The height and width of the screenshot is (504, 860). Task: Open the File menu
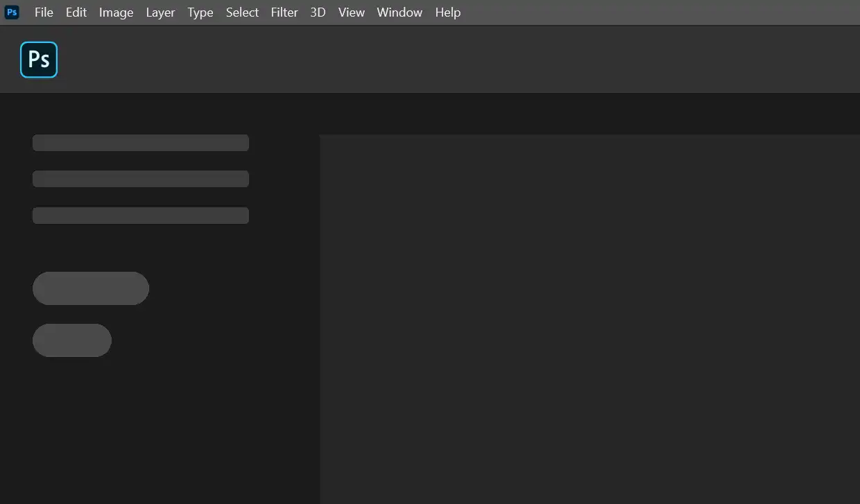pos(44,12)
